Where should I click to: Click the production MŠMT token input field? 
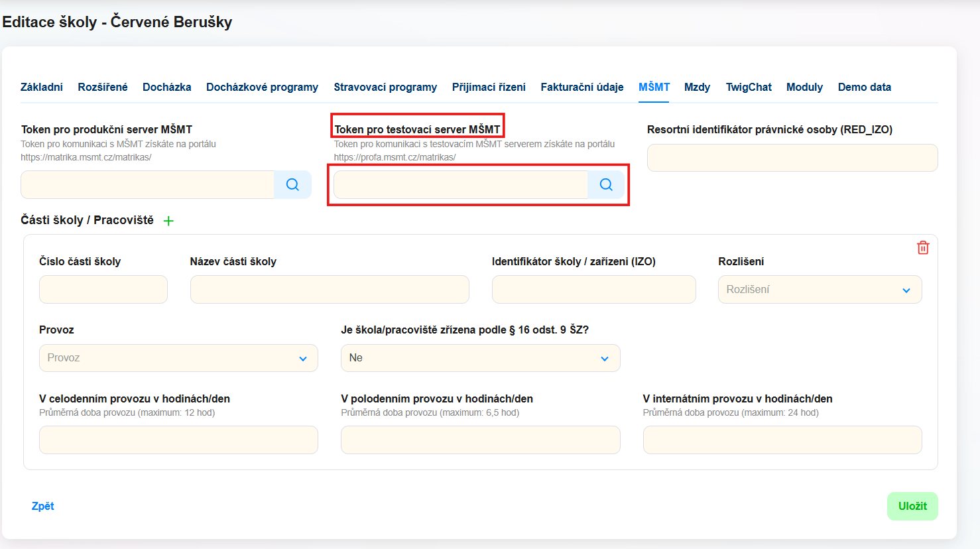[147, 185]
